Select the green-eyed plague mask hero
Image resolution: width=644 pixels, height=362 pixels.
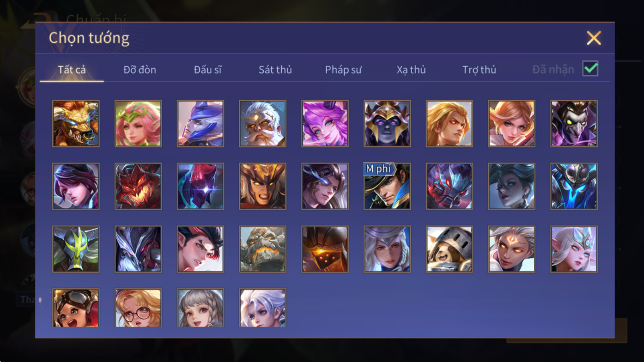click(574, 123)
